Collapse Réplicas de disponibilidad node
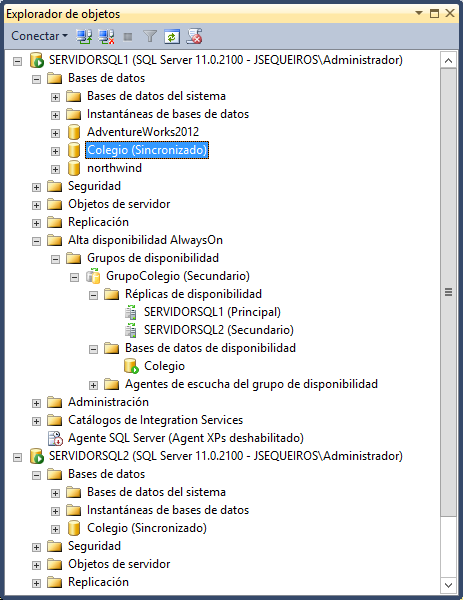Screen dimensions: 463x600 (x=93, y=295)
